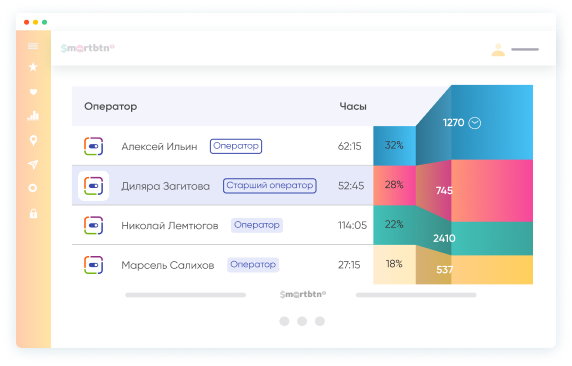Click Оператор badge next to Николай Лемтюгов
This screenshot has width=572, height=366.
(257, 225)
